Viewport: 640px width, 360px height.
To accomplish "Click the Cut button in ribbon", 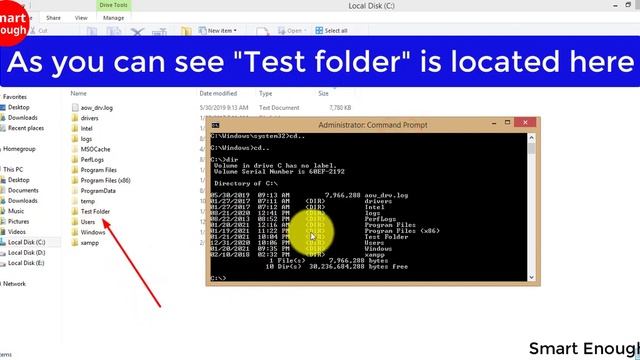I will pos(39,31).
